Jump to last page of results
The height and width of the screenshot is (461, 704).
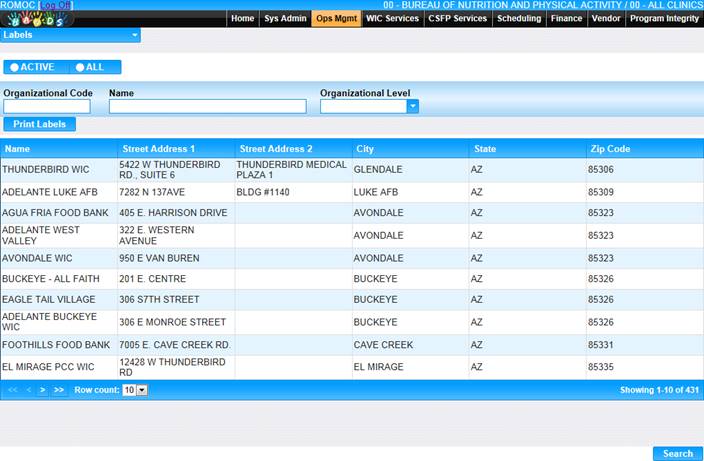(x=59, y=390)
